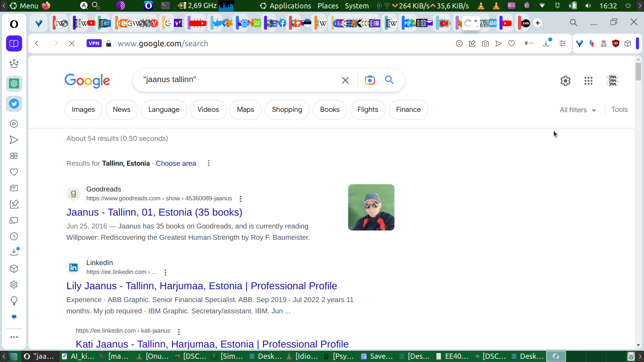The height and width of the screenshot is (362, 644).
Task: Open the light bulb tips icon
Action: coord(14,301)
